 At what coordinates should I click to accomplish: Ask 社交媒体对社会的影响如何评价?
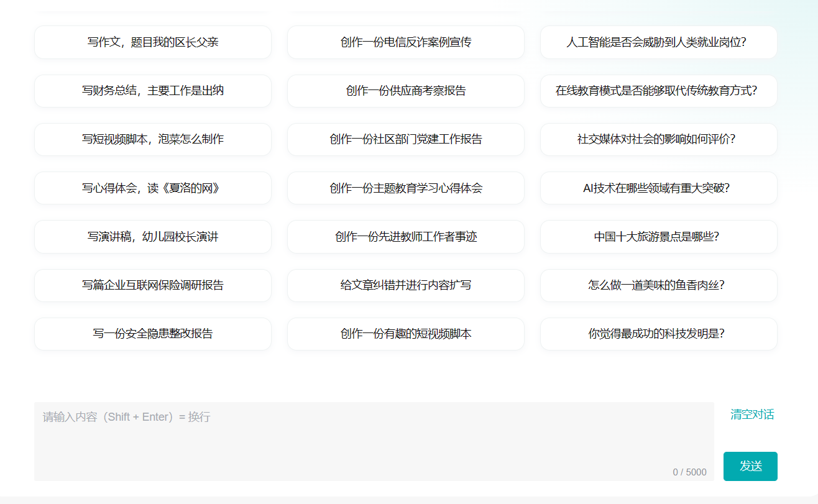[658, 139]
